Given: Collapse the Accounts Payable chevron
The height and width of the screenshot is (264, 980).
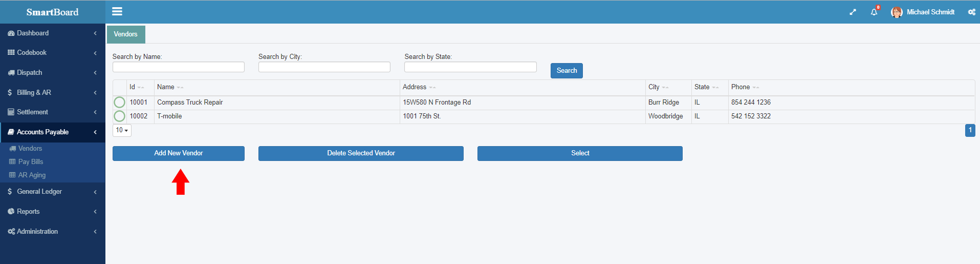Looking at the screenshot, I should (x=95, y=132).
